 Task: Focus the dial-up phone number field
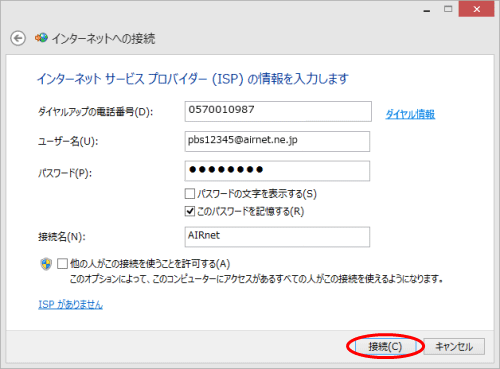(278, 111)
